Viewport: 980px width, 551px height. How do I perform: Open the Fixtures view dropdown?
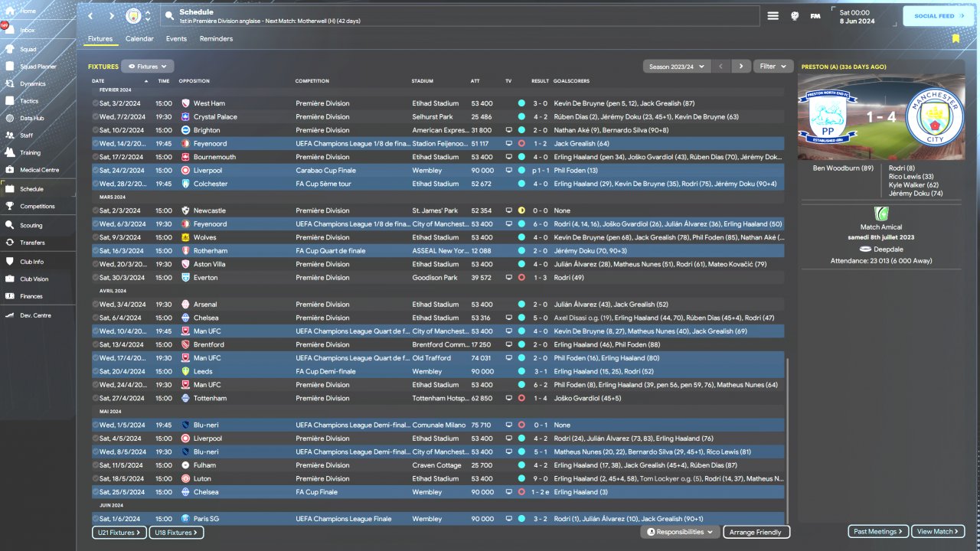[148, 67]
